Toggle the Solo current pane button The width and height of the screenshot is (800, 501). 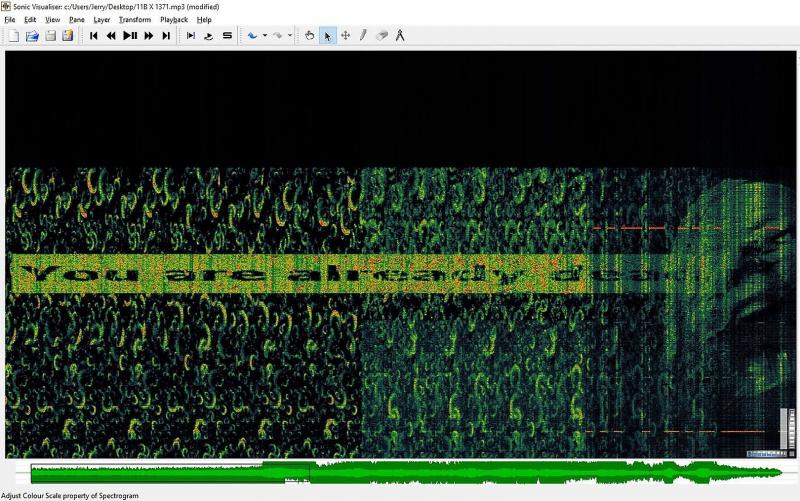[x=227, y=36]
